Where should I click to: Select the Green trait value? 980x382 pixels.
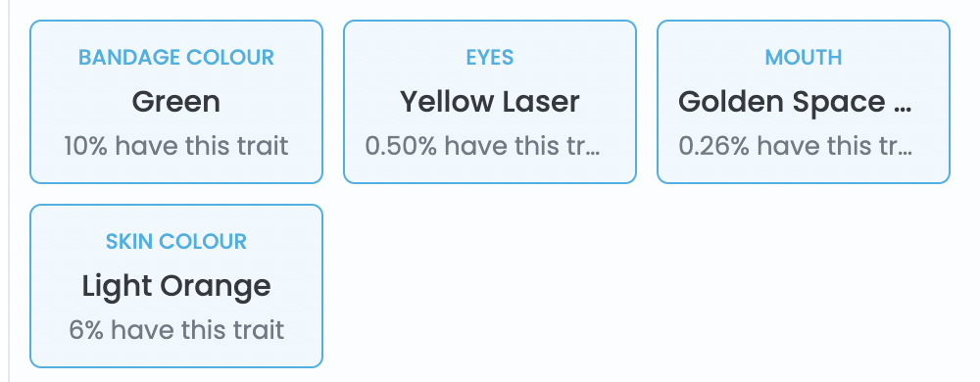pos(176,102)
